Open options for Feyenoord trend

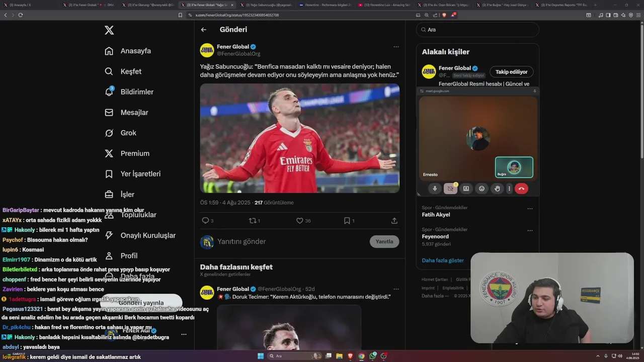click(x=530, y=231)
